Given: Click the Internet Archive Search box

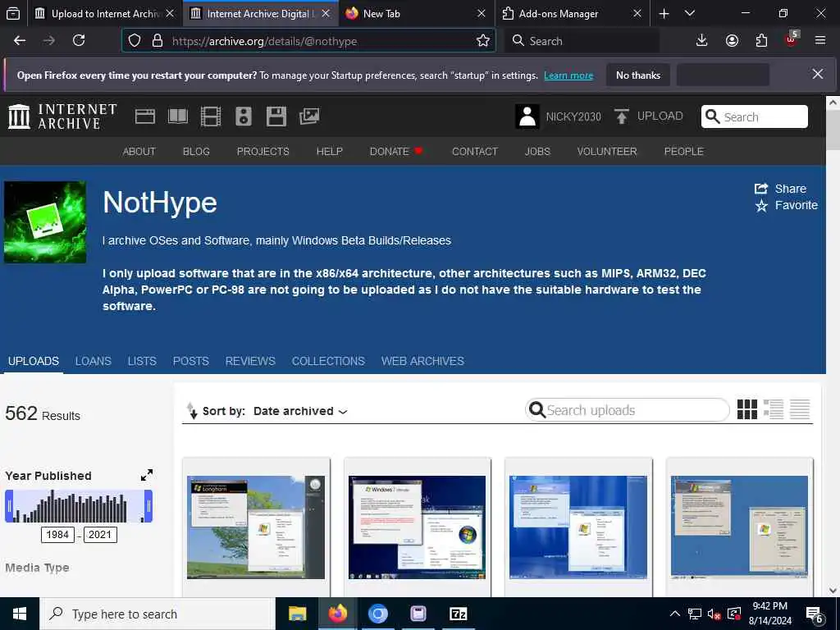Looking at the screenshot, I should (x=755, y=116).
